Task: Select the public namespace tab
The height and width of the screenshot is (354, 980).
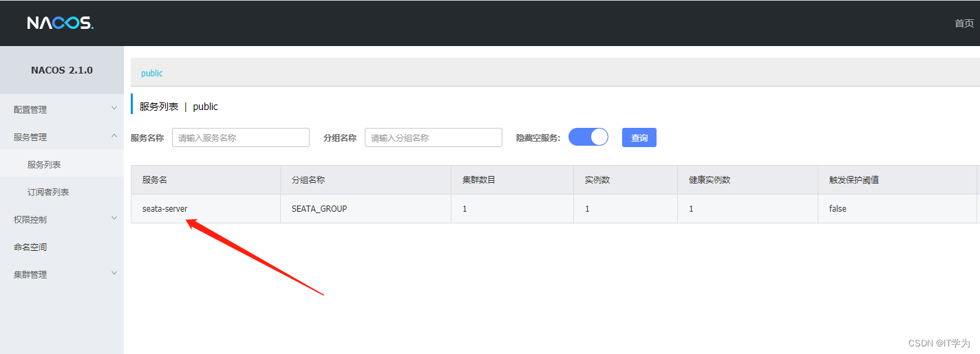Action: click(x=152, y=73)
